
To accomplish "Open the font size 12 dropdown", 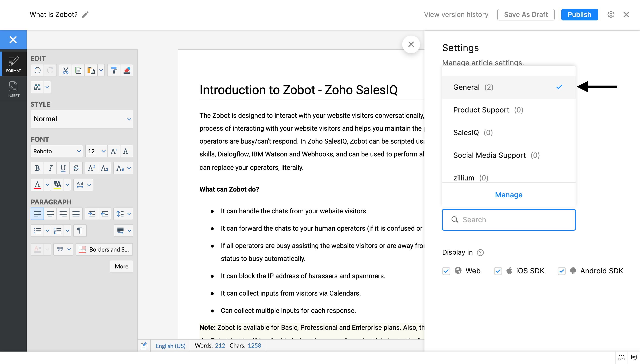I will coord(96,151).
